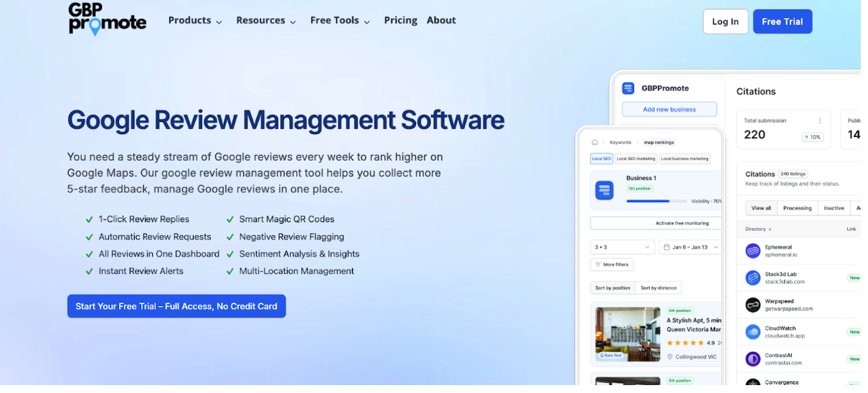
Task: Click Start Your Free Trial button
Action: pos(176,306)
